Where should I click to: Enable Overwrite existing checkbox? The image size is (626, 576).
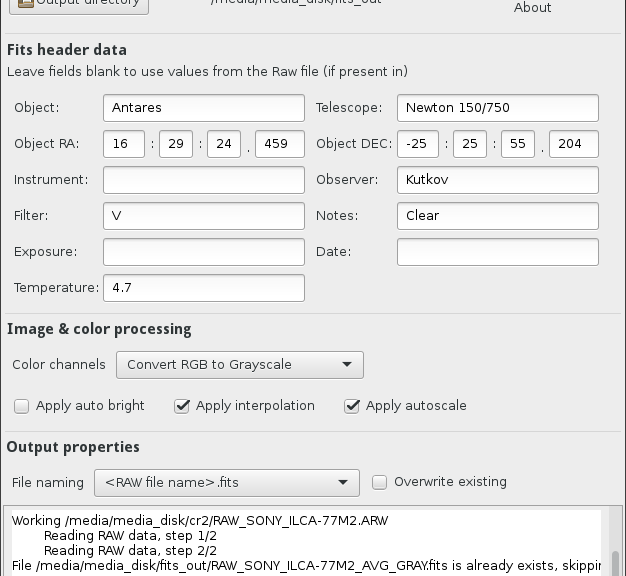(379, 482)
